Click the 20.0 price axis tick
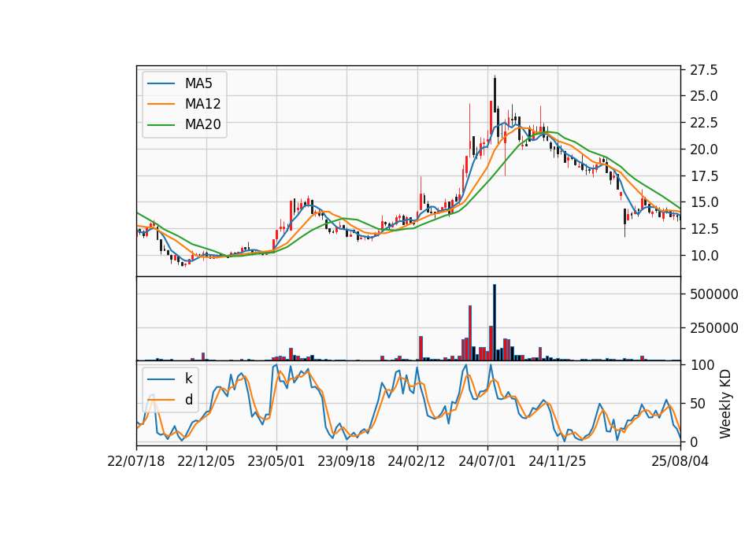 [x=703, y=150]
